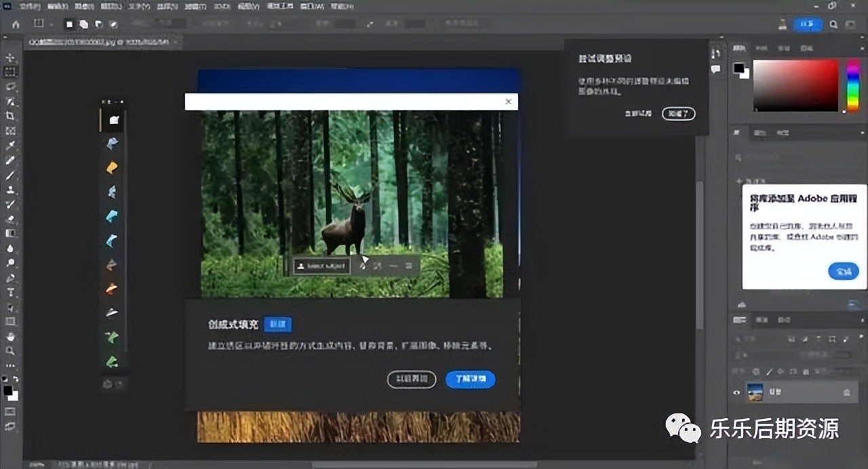Select the Frame tool
Screen dimensions: 868x469
(10, 131)
